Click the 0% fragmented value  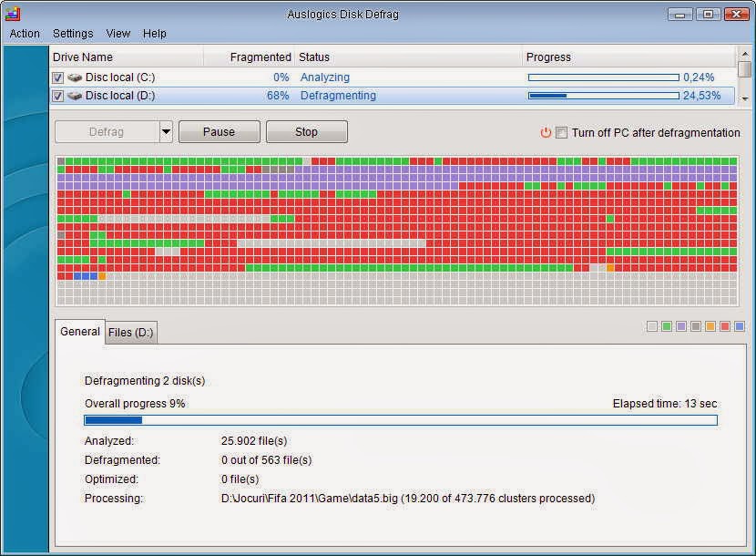(281, 77)
